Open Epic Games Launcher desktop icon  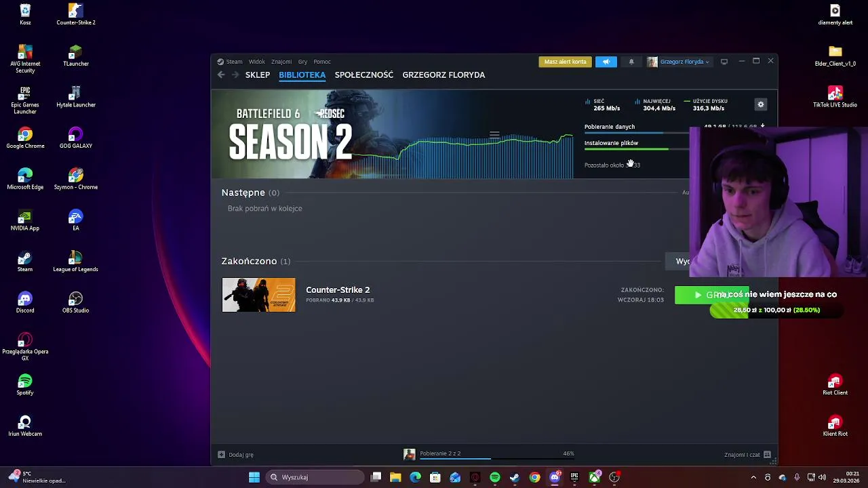tap(25, 100)
